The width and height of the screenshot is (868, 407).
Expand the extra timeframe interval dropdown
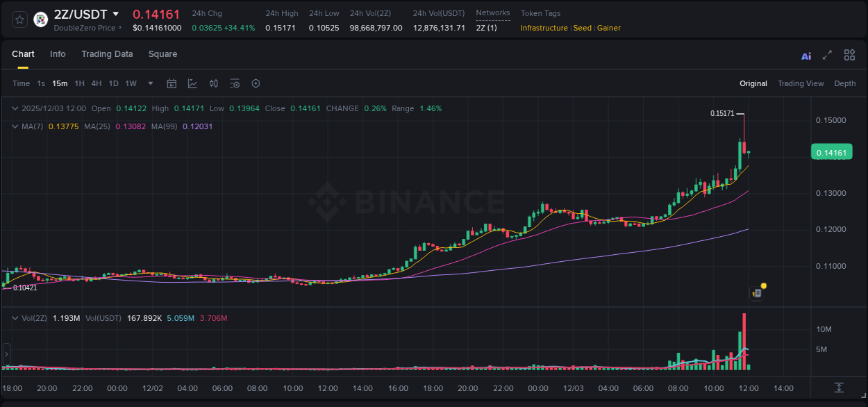coord(149,83)
